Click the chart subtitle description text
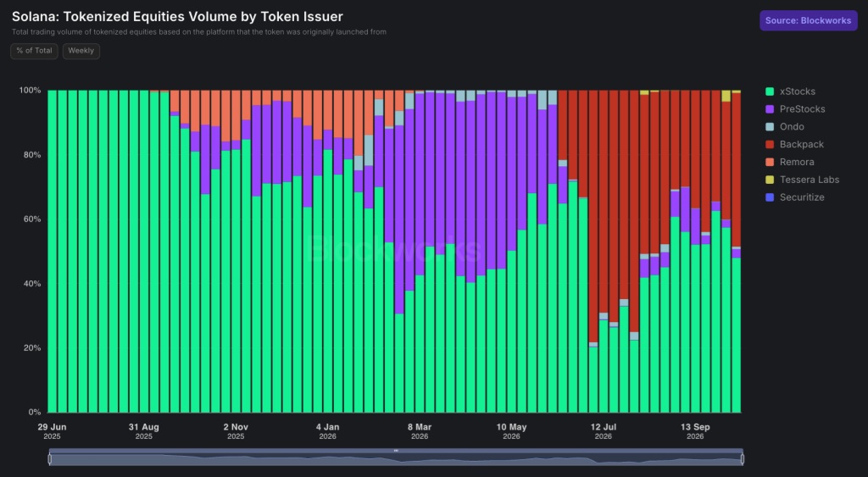This screenshot has height=477, width=868. point(199,32)
